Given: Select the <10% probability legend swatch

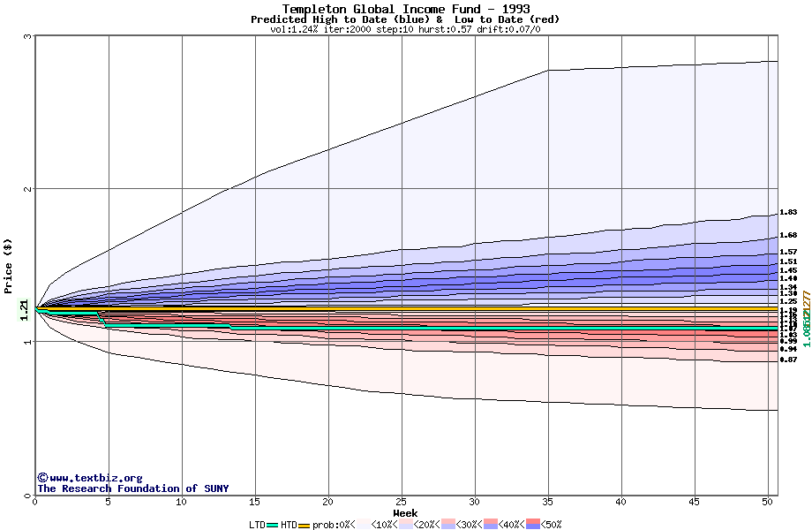Looking at the screenshot, I should [x=361, y=525].
